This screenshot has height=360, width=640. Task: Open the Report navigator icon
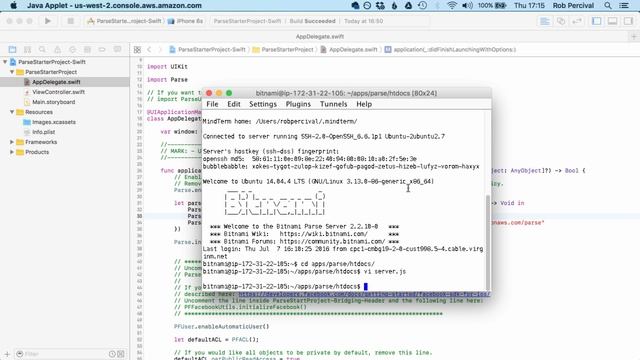pos(117,49)
